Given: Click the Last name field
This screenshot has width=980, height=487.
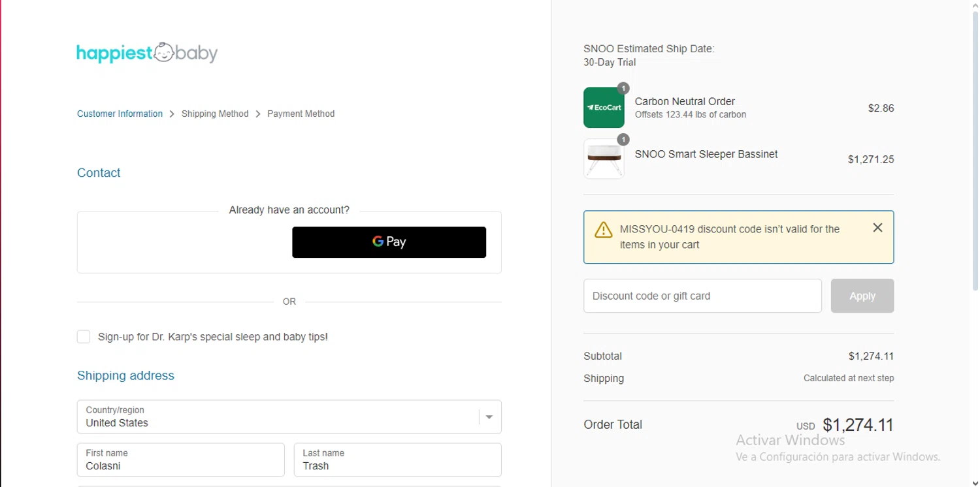Looking at the screenshot, I should click(397, 460).
